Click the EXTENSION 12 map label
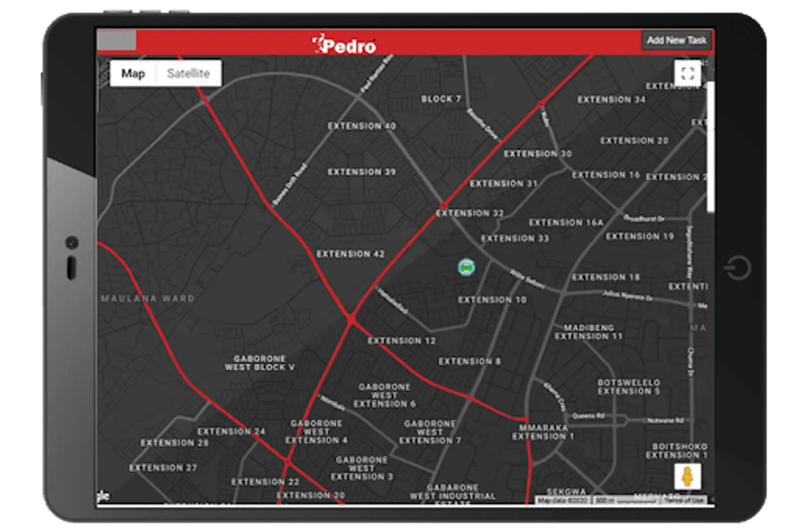 pos(402,340)
